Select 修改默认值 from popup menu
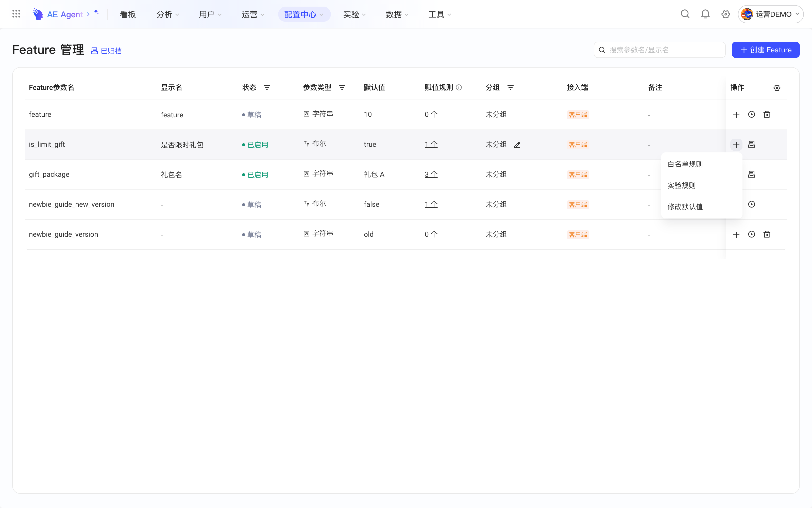Screen dimensions: 812x508 tap(701, 207)
